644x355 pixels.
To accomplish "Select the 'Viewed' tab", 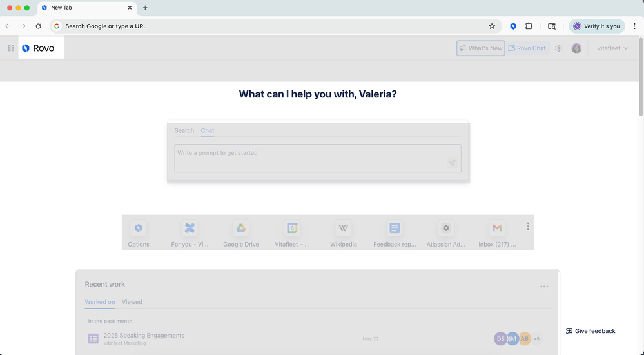I will point(132,302).
